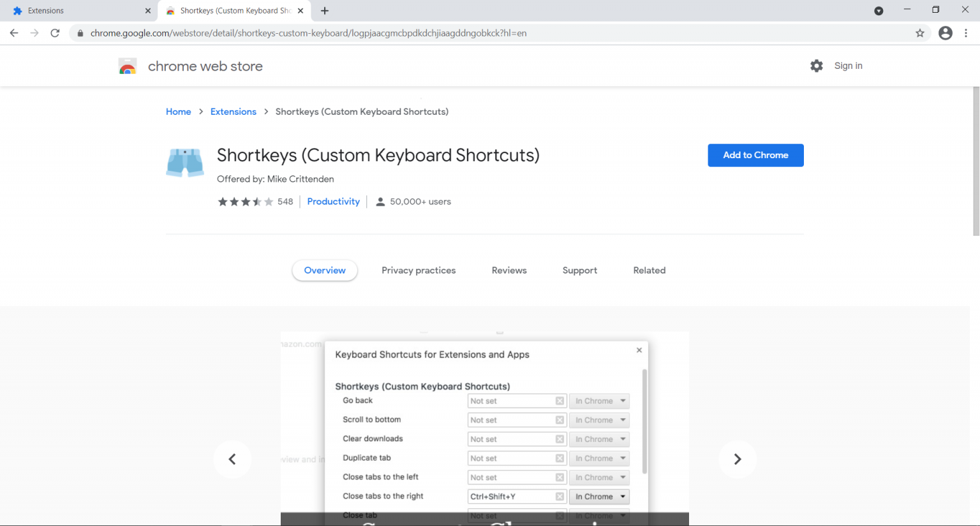Open the settings gear icon
980x526 pixels.
817,66
